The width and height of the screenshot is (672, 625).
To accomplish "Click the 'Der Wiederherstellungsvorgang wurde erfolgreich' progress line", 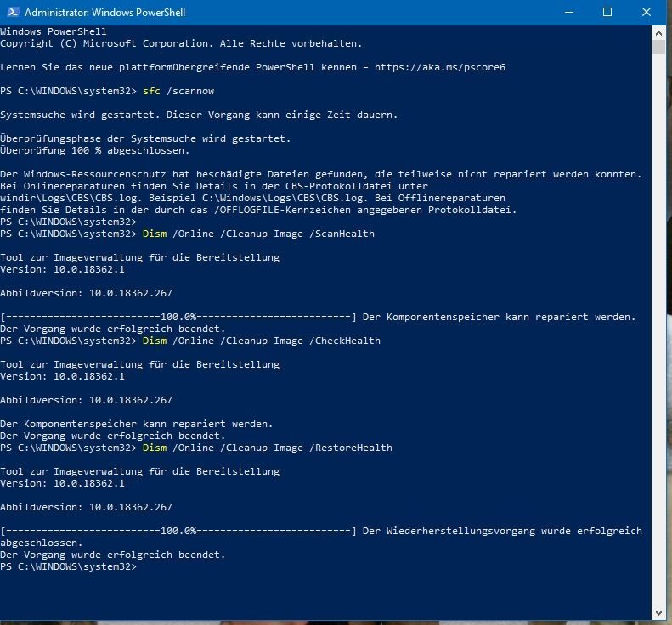I will (x=321, y=531).
